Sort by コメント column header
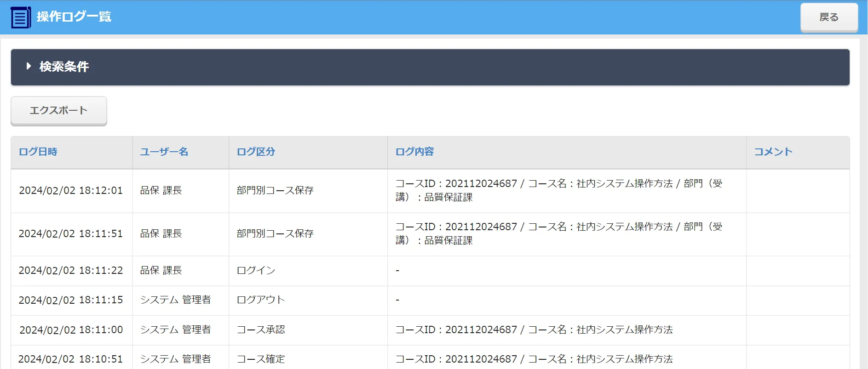 click(773, 152)
